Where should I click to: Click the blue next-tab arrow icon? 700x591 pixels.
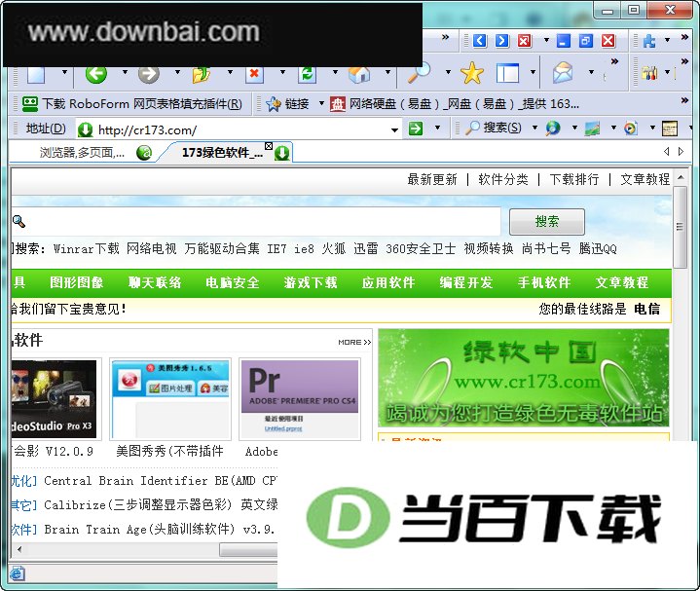pos(501,41)
